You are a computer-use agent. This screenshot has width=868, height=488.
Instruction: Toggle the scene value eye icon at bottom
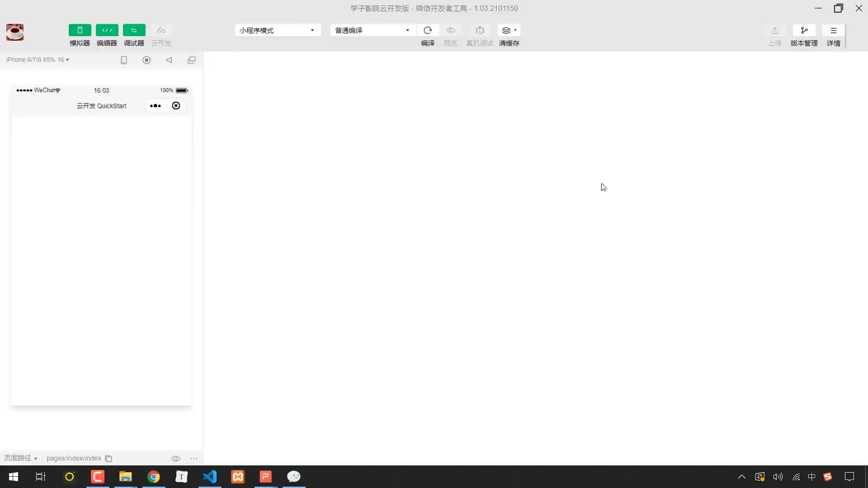[176, 459]
